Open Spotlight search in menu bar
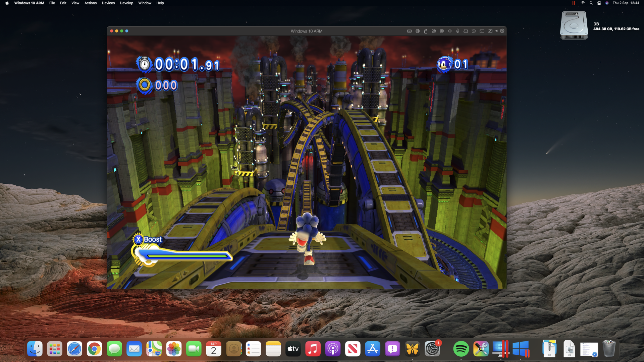Screen dimensions: 644x362 tap(591, 3)
